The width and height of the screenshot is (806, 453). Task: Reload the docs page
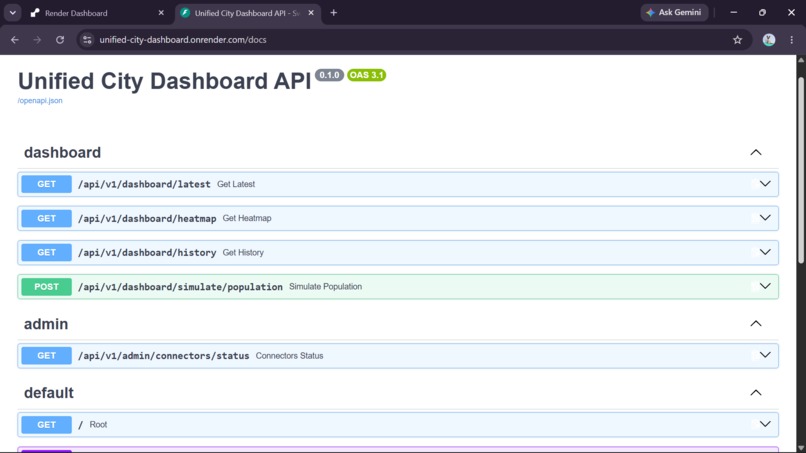pos(60,40)
